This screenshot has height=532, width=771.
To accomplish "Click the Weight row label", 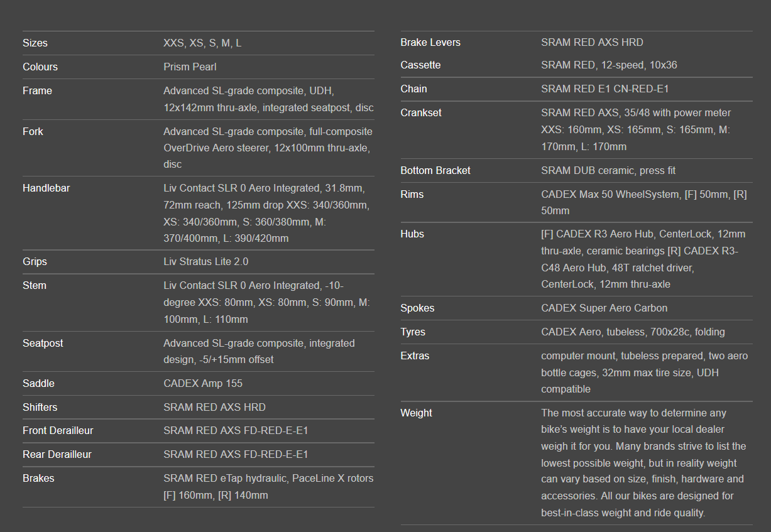I will (x=416, y=413).
